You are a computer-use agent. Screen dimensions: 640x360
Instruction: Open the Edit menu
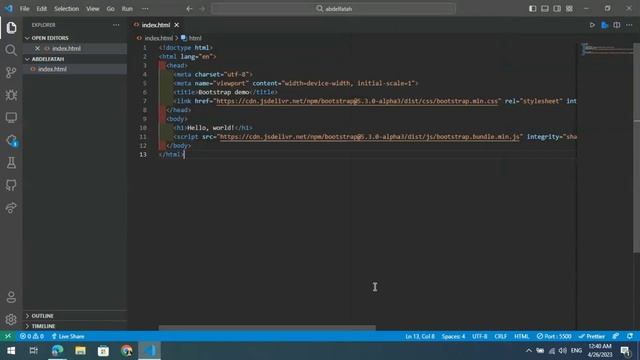click(x=41, y=9)
